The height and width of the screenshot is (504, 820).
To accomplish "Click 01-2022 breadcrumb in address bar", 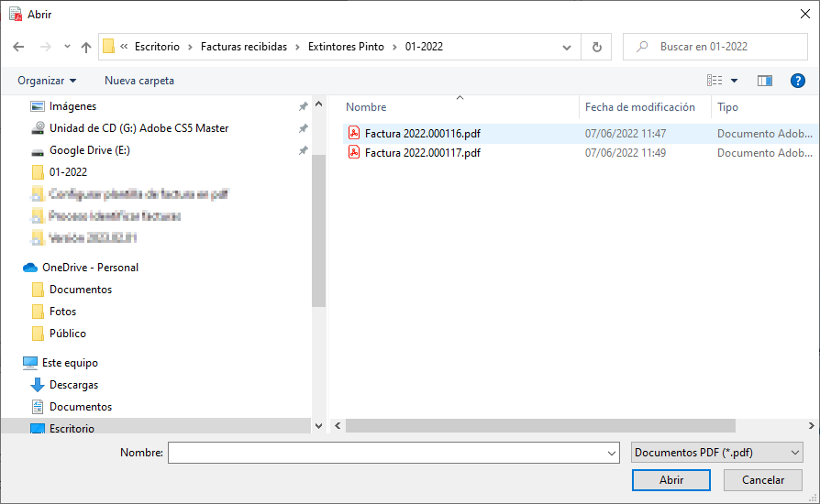I will [424, 47].
